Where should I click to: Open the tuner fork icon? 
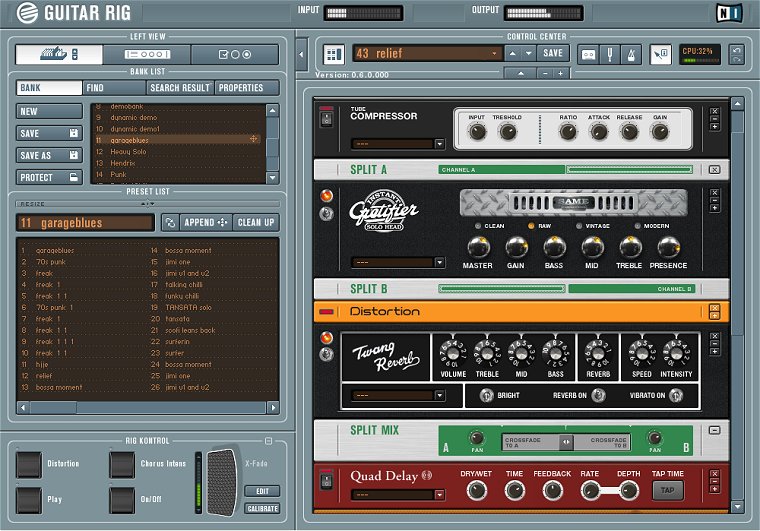612,54
